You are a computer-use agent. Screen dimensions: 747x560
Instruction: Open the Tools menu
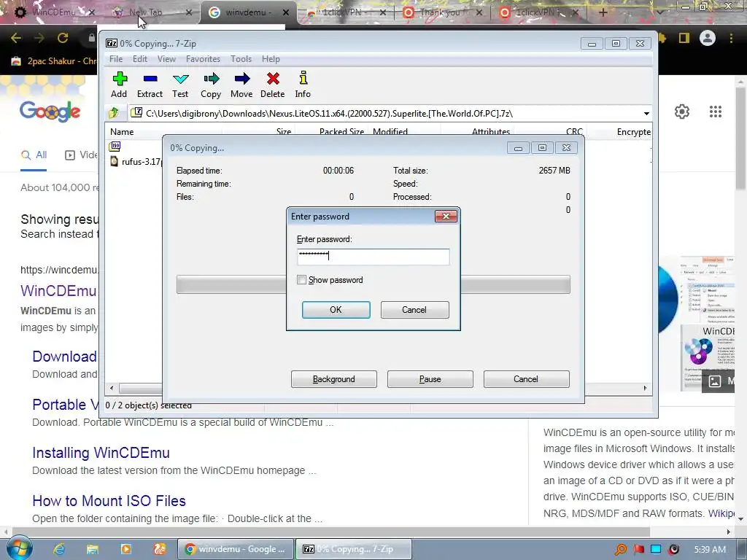(241, 59)
